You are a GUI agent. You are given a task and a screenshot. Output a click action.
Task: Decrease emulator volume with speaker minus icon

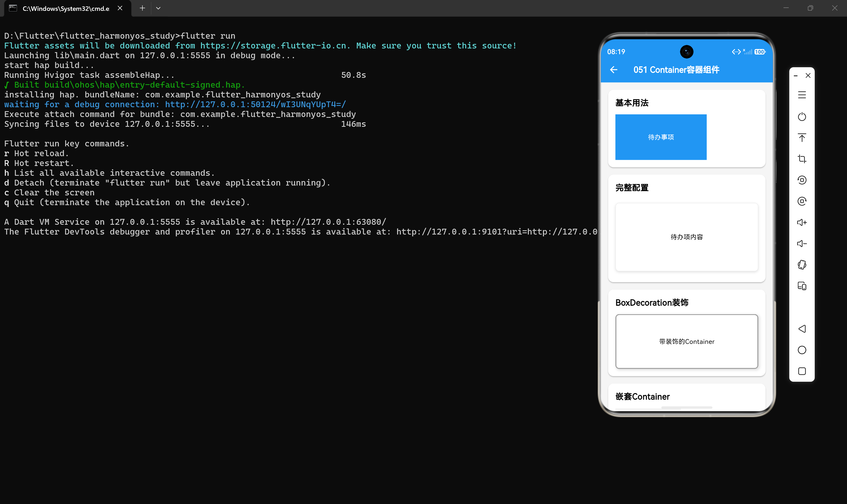pos(802,244)
